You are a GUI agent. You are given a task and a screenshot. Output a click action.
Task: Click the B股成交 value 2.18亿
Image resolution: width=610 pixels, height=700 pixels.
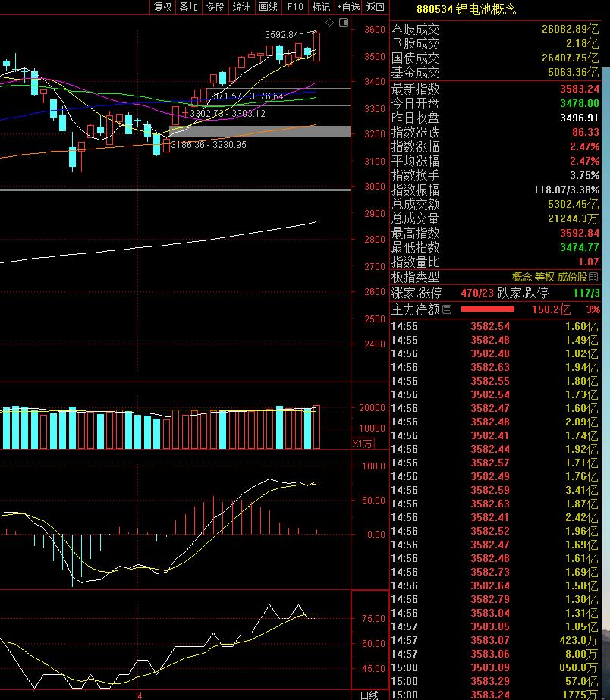[583, 43]
